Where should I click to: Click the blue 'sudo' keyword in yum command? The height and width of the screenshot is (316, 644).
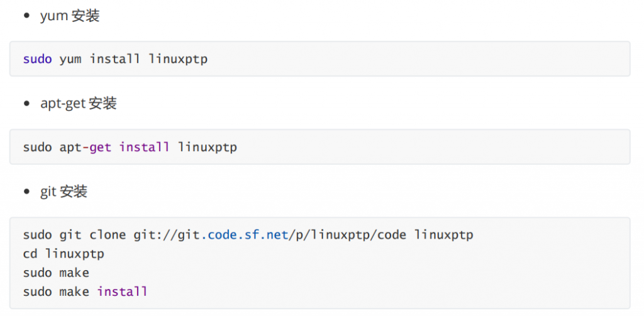click(38, 59)
